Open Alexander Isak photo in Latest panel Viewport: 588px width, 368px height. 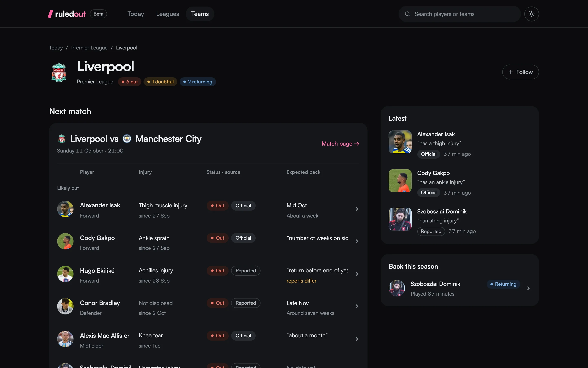pos(400,142)
